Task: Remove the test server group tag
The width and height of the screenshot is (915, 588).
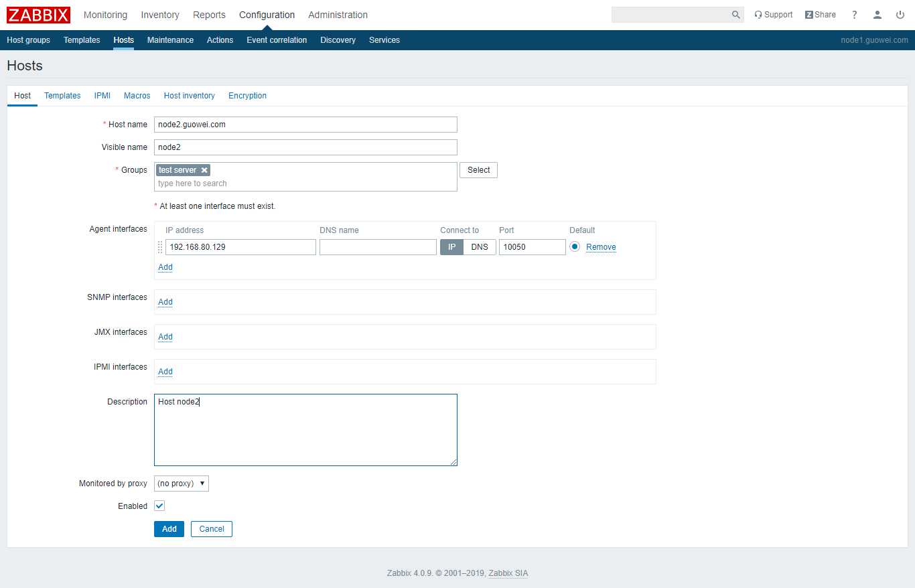Action: pyautogui.click(x=204, y=170)
